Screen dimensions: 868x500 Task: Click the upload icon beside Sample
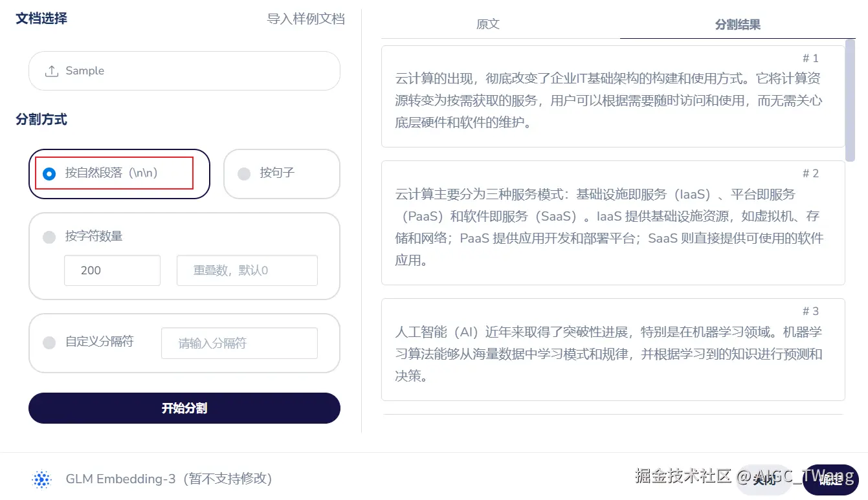(x=52, y=71)
